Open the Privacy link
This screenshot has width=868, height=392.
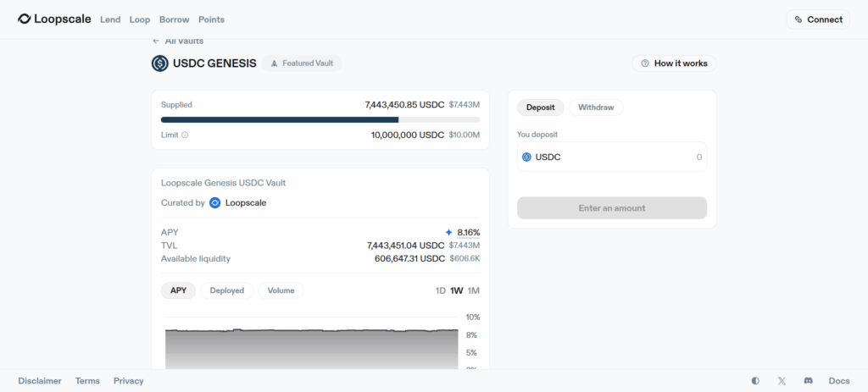(129, 381)
